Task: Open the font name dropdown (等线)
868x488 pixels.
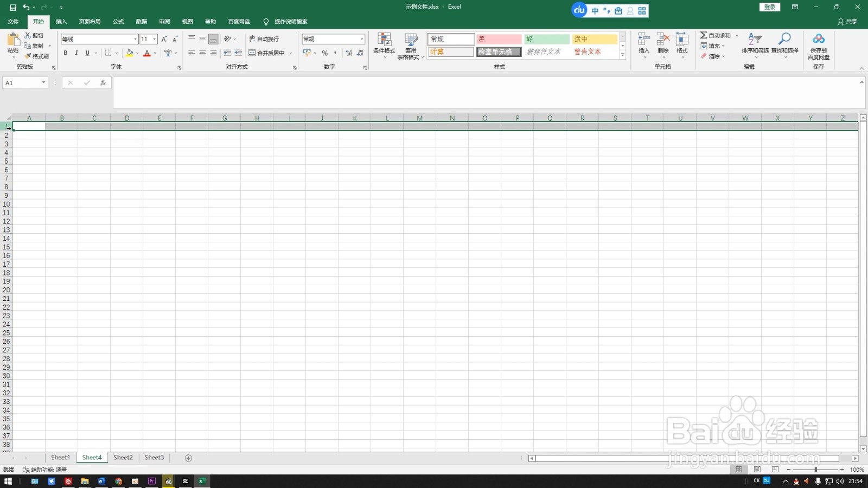Action: pos(135,39)
